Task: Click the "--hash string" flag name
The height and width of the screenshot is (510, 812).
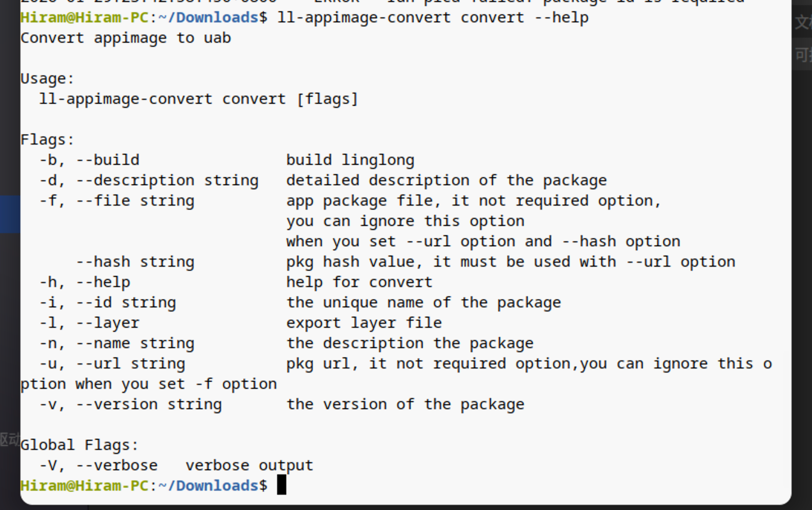Action: point(135,262)
